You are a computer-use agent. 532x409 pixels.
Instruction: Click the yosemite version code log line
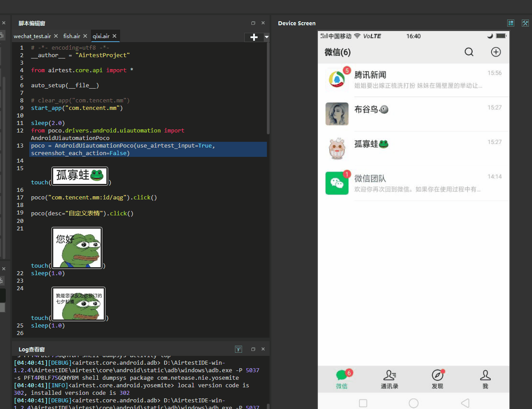pos(132,389)
